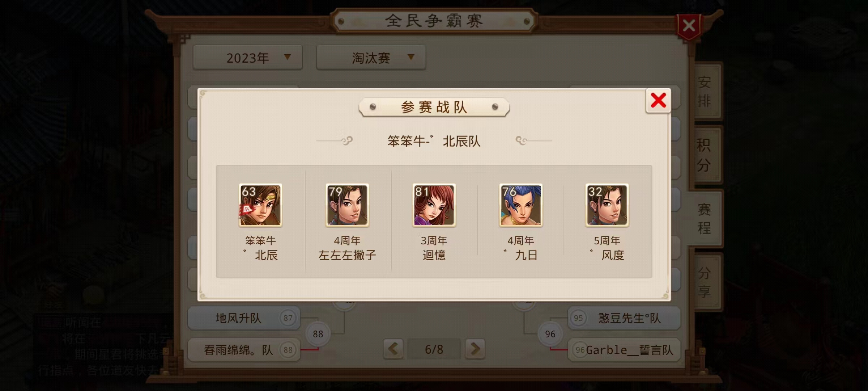868x391 pixels.
Task: Switch to the 安排 side tab
Action: coord(704,91)
